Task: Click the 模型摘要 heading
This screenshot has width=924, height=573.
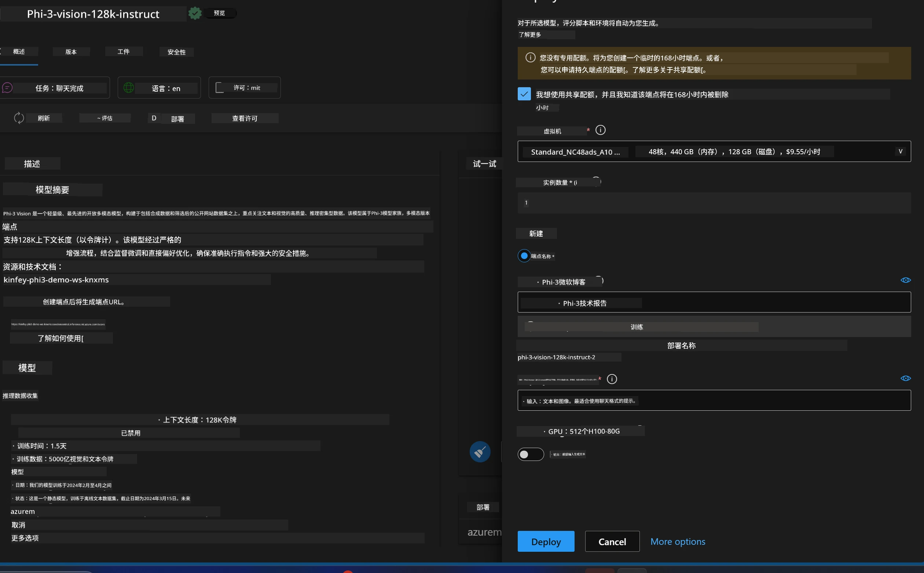Action: click(x=52, y=189)
